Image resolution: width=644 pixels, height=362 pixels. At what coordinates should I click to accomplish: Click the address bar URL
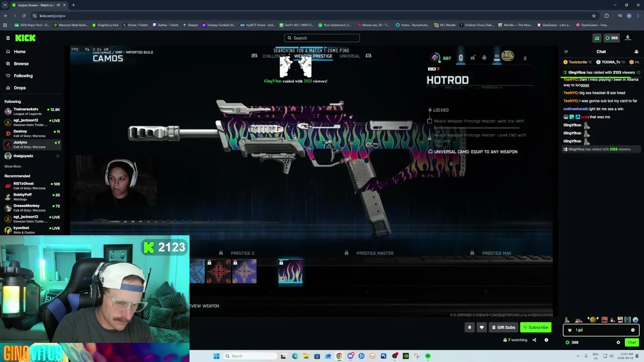tap(52, 16)
